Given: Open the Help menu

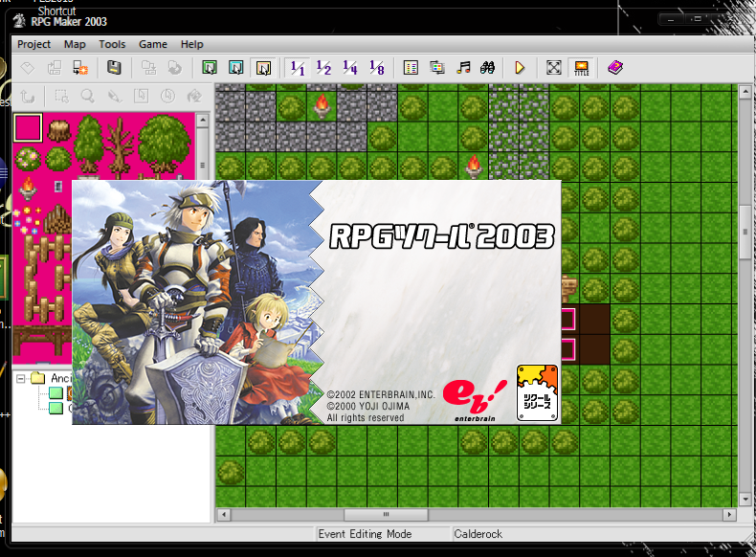Looking at the screenshot, I should pos(192,44).
